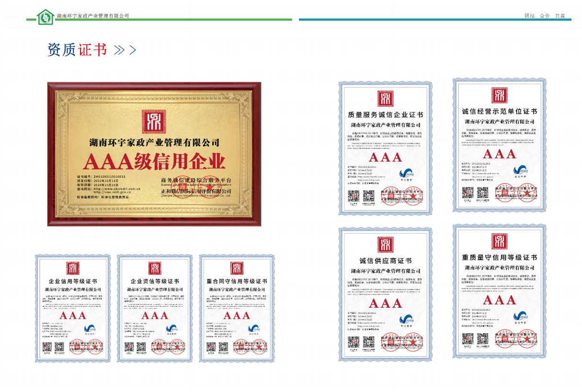Screen dimensions: 582x392
Task: Click the title 诚信经营示范单位证书
Action: [499, 112]
